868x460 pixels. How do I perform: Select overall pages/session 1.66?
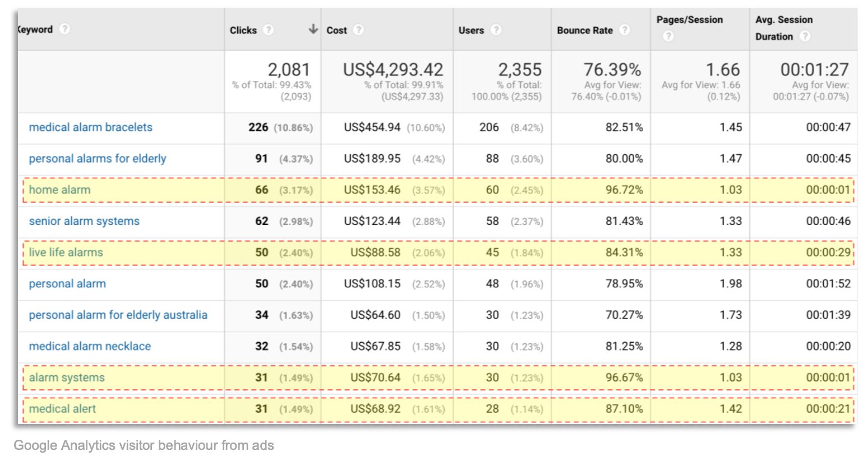pyautogui.click(x=723, y=70)
